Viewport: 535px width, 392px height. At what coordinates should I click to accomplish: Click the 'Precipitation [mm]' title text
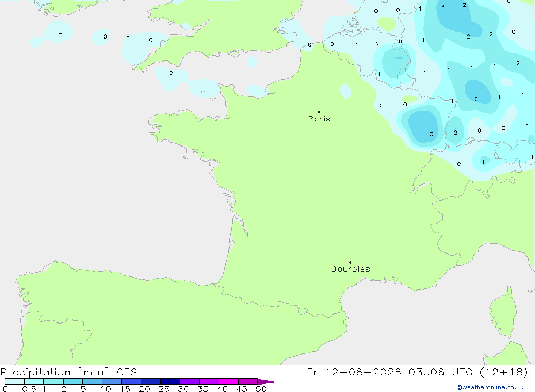click(55, 372)
